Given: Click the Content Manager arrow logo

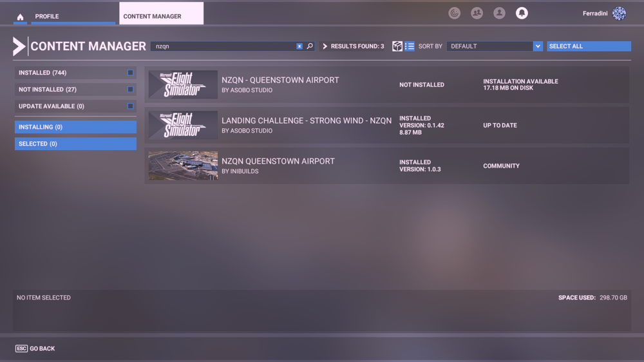Looking at the screenshot, I should point(19,46).
